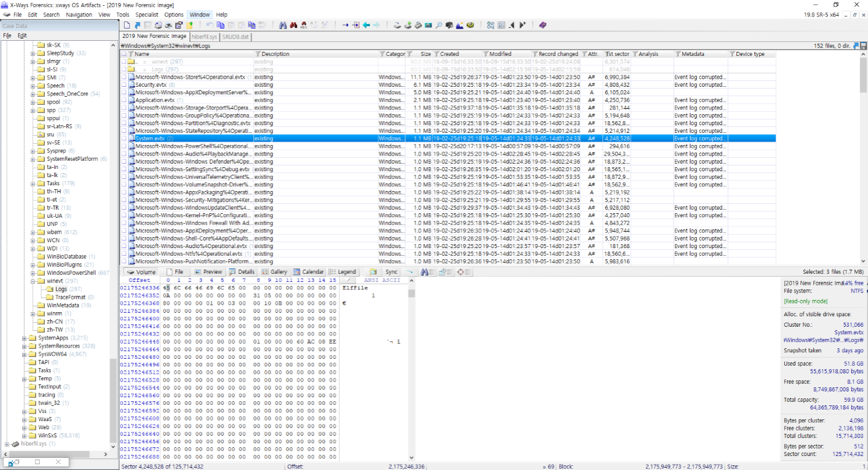This screenshot has height=470, width=868.
Task: Expand the spool folder in tree
Action: click(x=33, y=102)
